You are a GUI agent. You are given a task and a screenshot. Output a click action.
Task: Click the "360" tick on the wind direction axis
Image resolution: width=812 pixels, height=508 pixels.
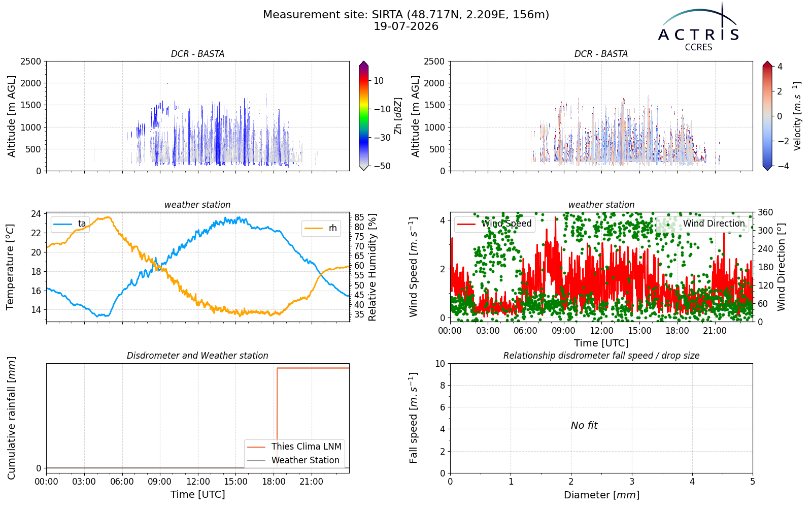coord(765,212)
